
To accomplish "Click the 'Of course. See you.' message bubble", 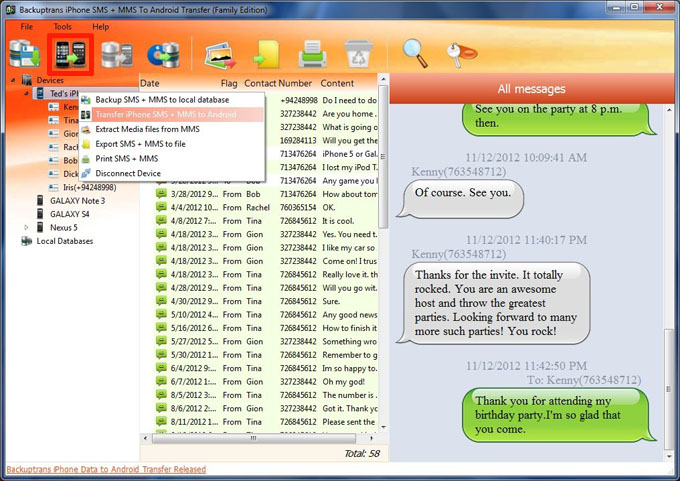I will tap(461, 198).
